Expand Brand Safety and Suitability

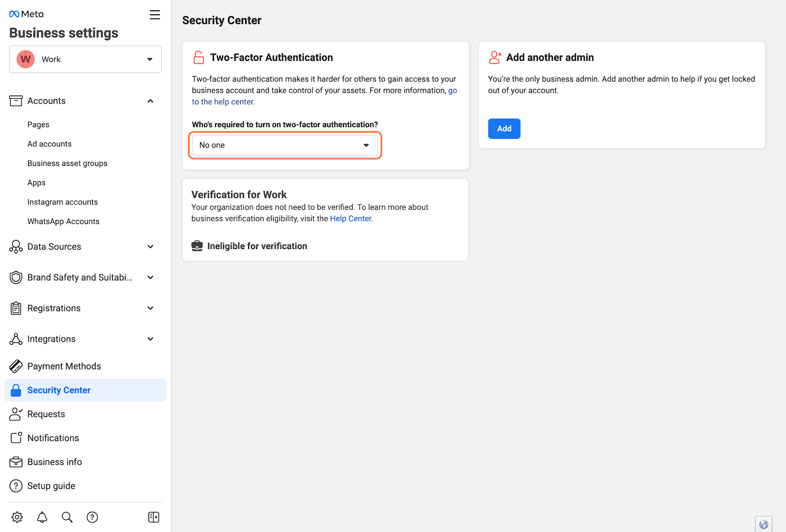tap(150, 278)
